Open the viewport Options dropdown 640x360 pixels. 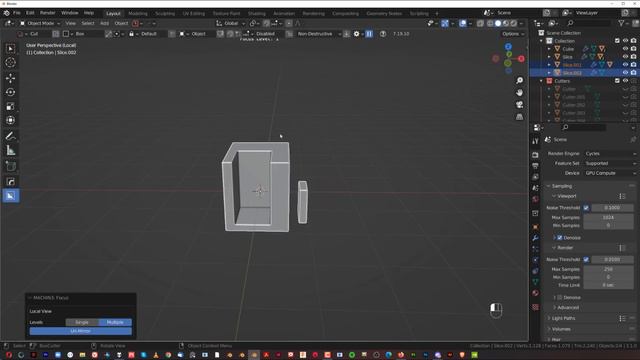coord(513,34)
